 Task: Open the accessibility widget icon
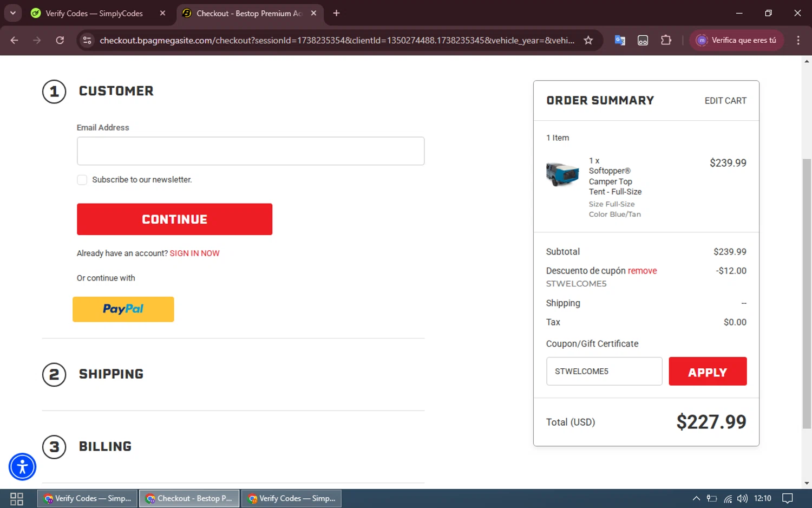[22, 467]
